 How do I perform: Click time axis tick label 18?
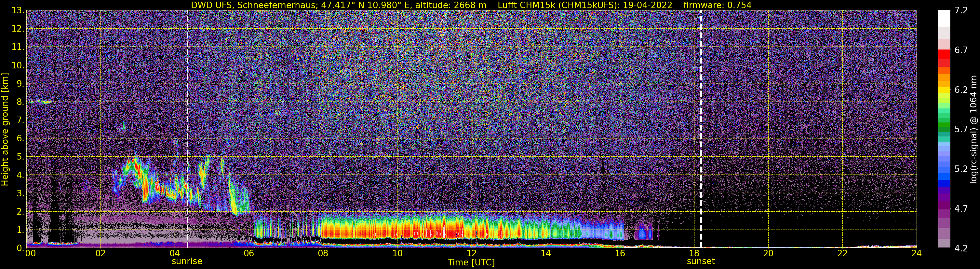694,254
